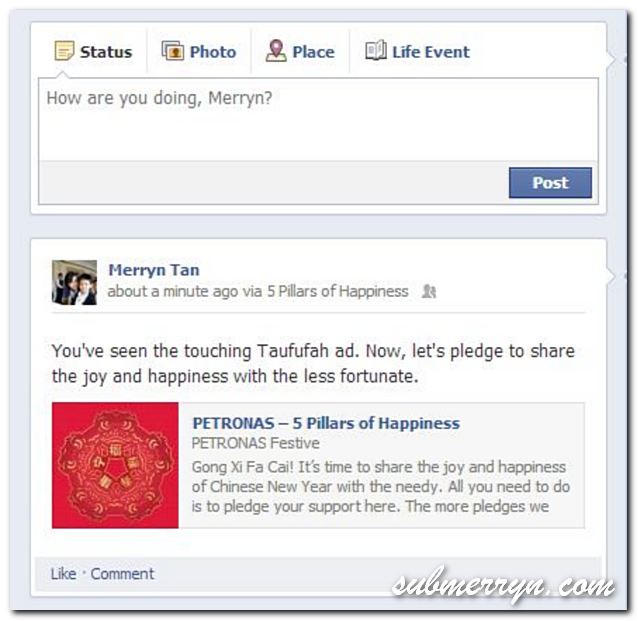Open the Life Event tab label
The width and height of the screenshot is (638, 621).
430,52
